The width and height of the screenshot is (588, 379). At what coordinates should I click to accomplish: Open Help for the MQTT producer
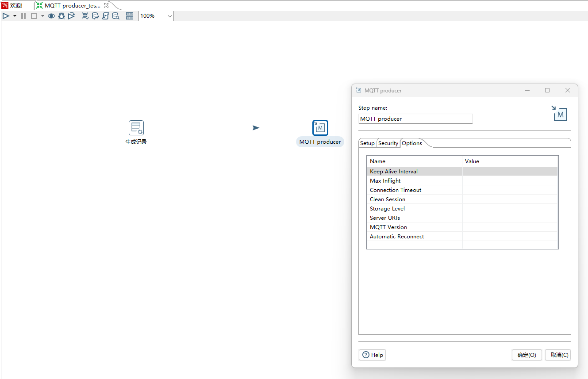pyautogui.click(x=372, y=355)
